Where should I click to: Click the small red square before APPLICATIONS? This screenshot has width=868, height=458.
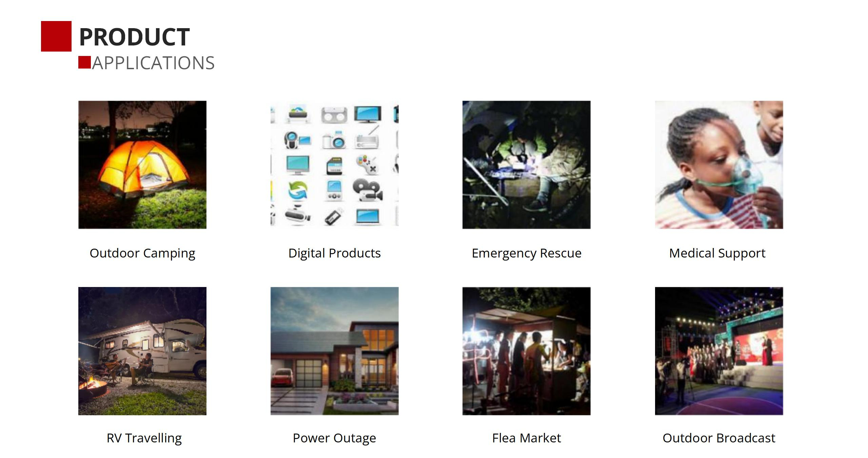pyautogui.click(x=84, y=62)
